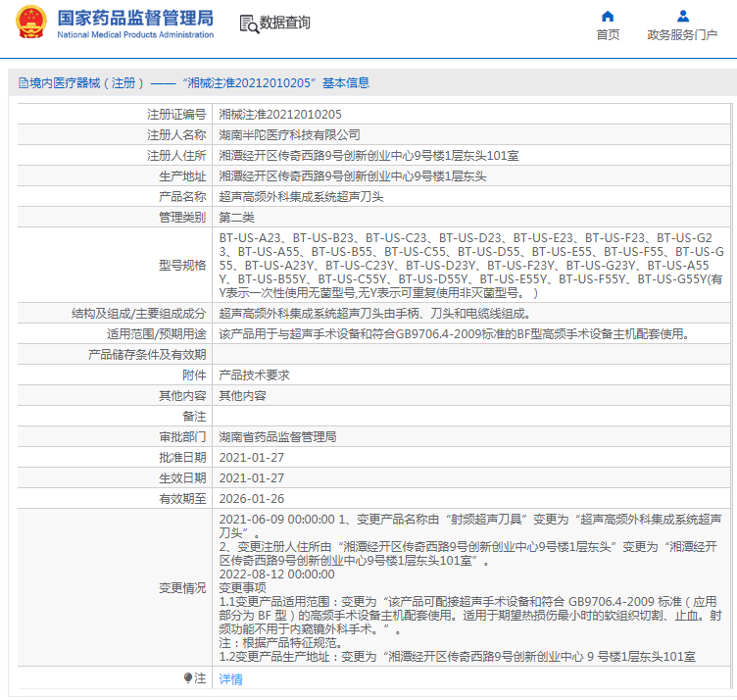
Task: Click the 注：根据产品特征规范 line
Action: 283,643
